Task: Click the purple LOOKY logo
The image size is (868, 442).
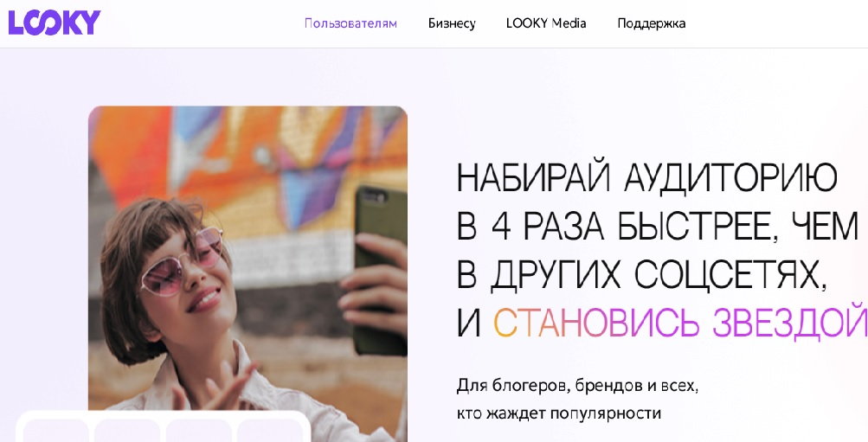Action: pyautogui.click(x=55, y=22)
